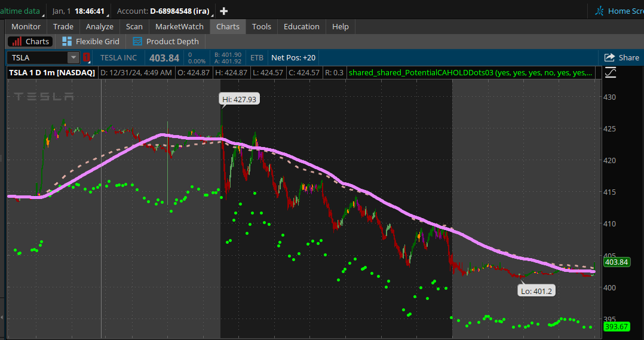
Task: Open Home Screen link
Action: click(621, 11)
